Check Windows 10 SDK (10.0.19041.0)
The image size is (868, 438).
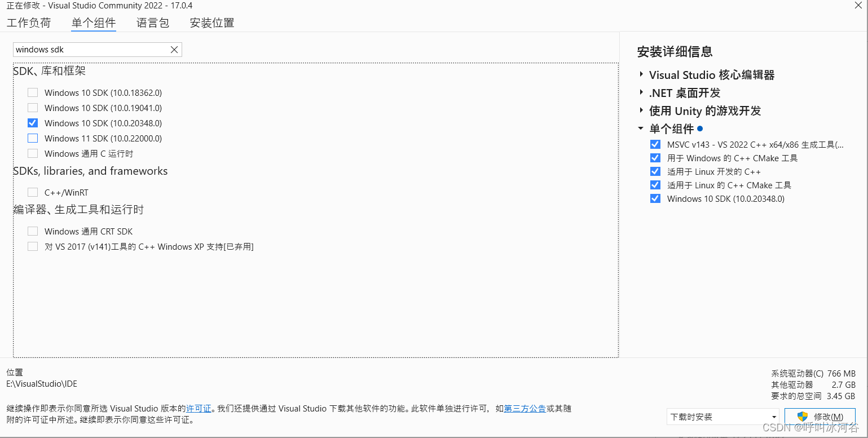pos(33,108)
